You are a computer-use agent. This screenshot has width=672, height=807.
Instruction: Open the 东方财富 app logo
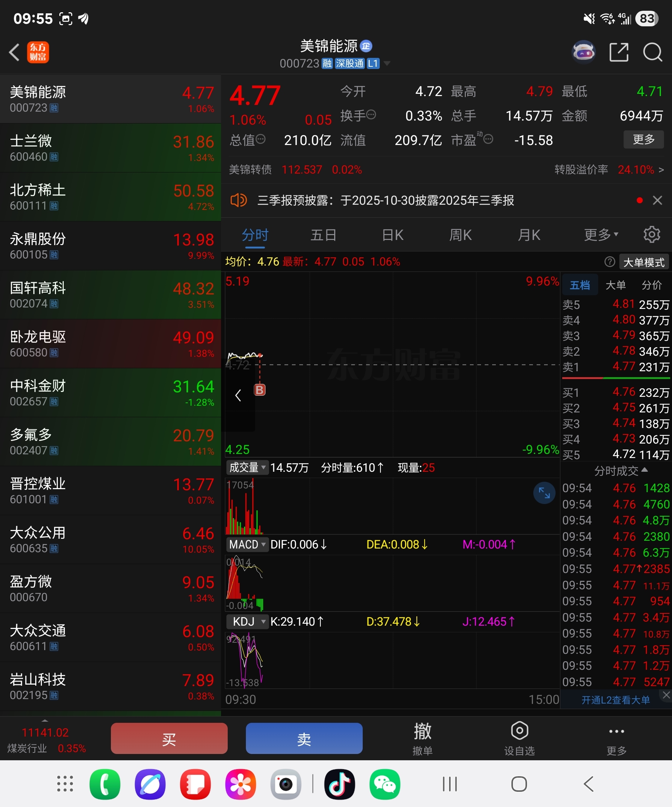[x=38, y=52]
